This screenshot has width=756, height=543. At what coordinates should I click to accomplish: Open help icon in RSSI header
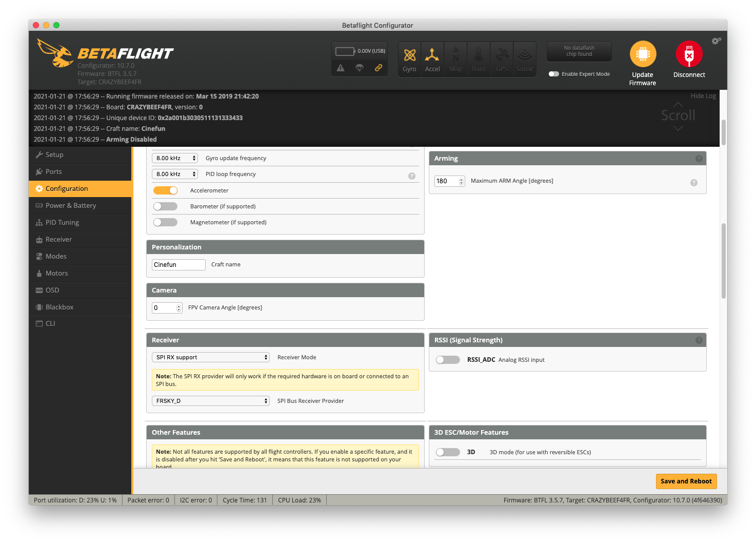pos(699,340)
